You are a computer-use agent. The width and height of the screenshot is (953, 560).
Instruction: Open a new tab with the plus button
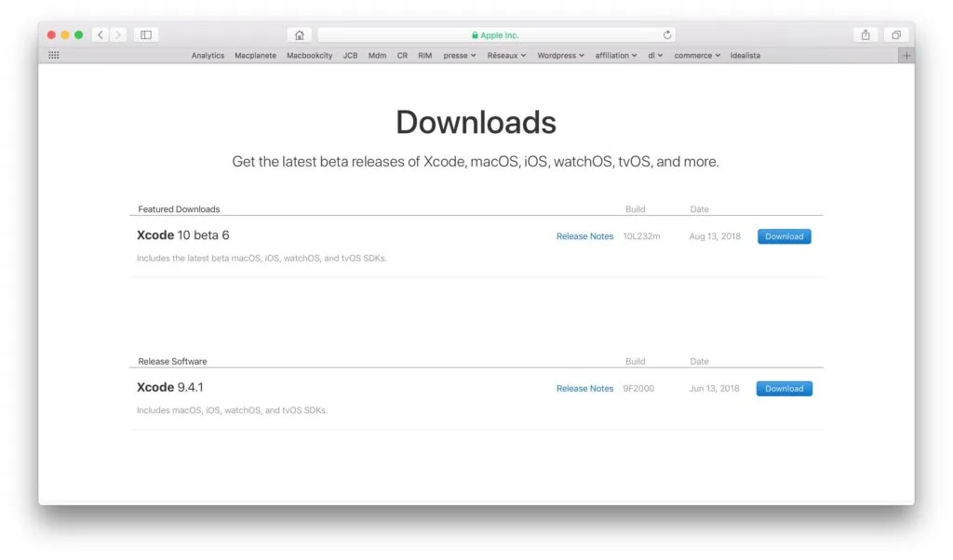(x=906, y=55)
